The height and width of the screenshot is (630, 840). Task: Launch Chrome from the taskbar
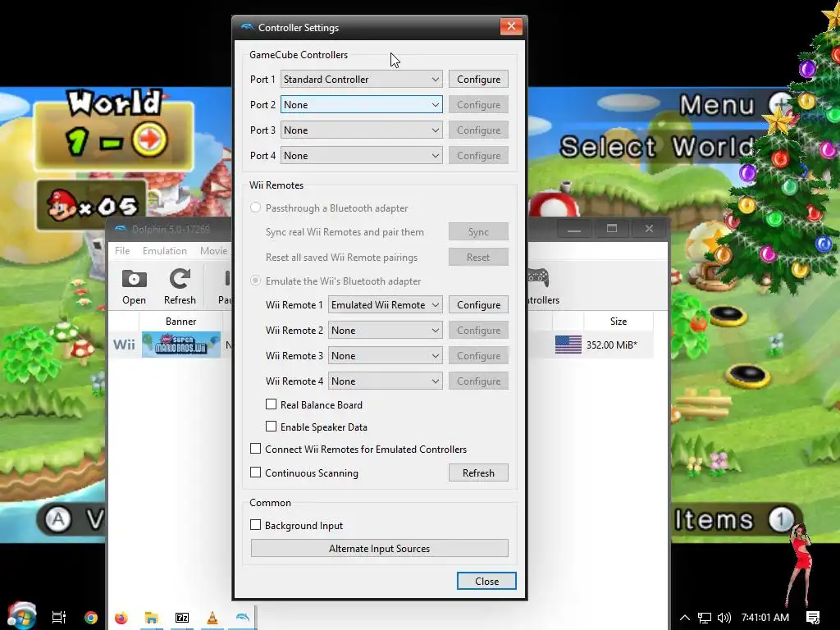point(91,617)
